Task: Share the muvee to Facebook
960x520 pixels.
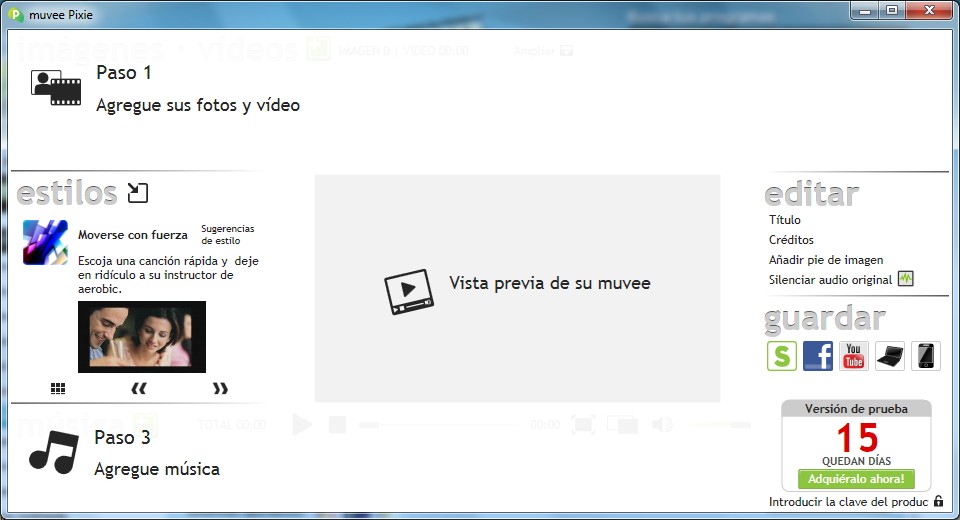Action: pos(818,356)
